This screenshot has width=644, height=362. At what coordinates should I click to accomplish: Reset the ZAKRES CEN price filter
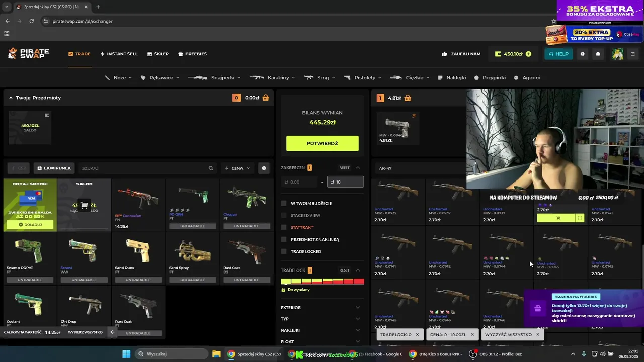pos(344,168)
